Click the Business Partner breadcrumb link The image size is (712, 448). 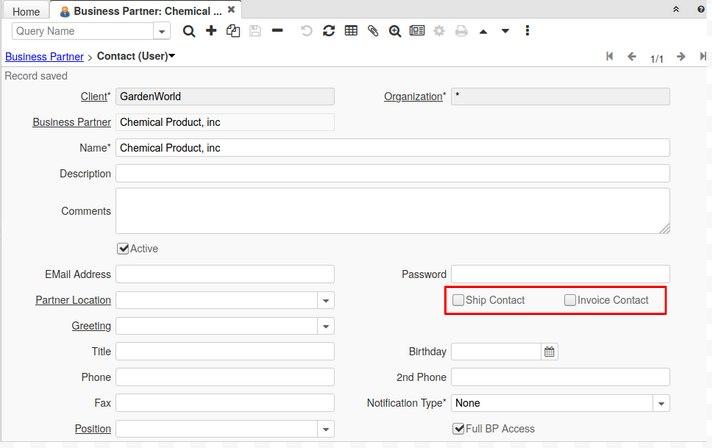pos(44,57)
